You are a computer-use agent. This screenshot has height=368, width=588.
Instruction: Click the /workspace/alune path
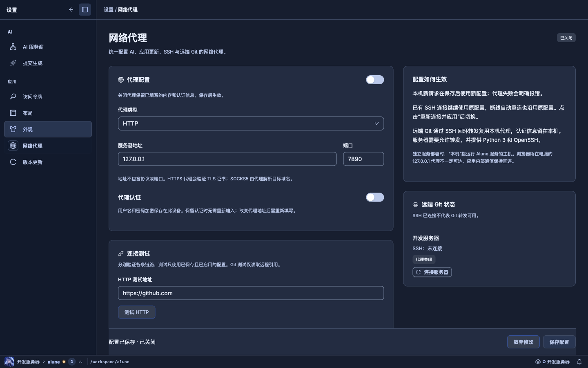tap(110, 362)
